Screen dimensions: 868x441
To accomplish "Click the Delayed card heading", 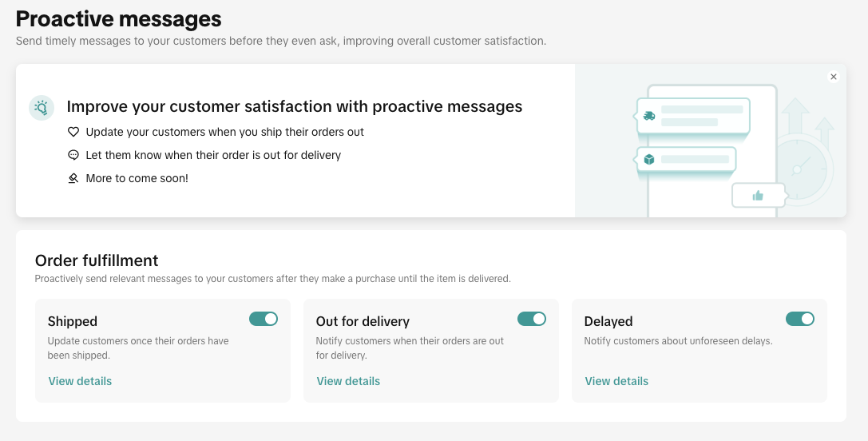I will point(608,321).
